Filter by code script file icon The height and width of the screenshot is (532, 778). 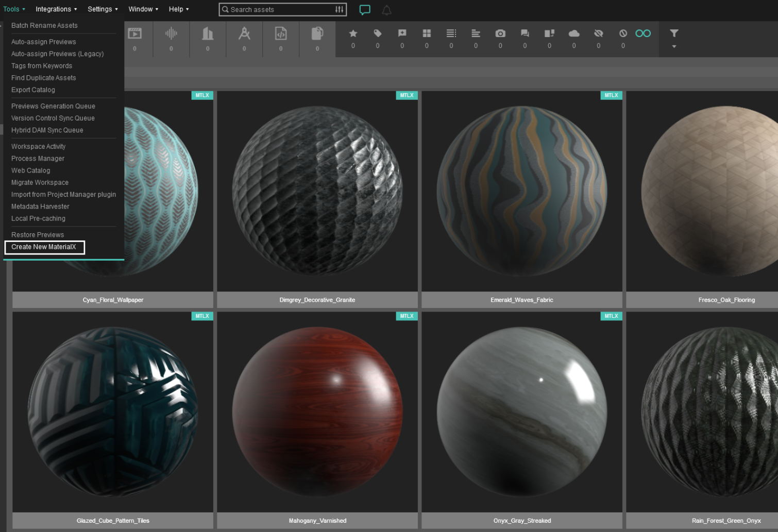[x=281, y=33]
